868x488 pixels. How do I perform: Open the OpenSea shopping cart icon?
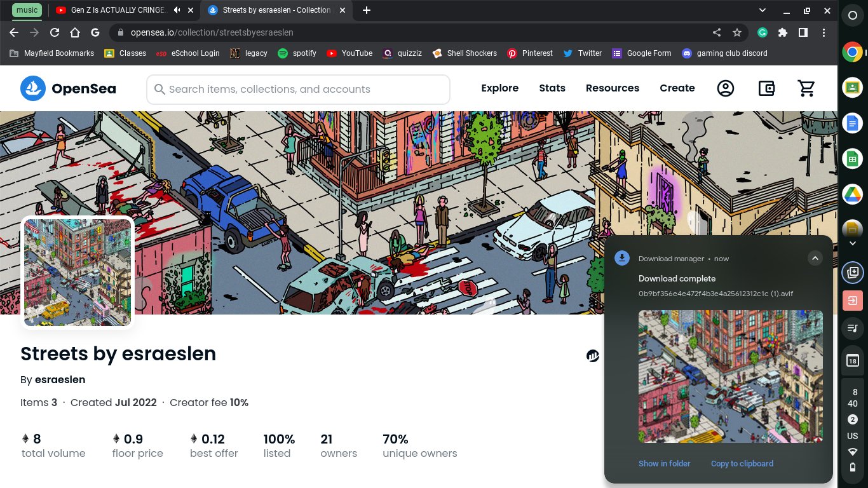click(806, 88)
